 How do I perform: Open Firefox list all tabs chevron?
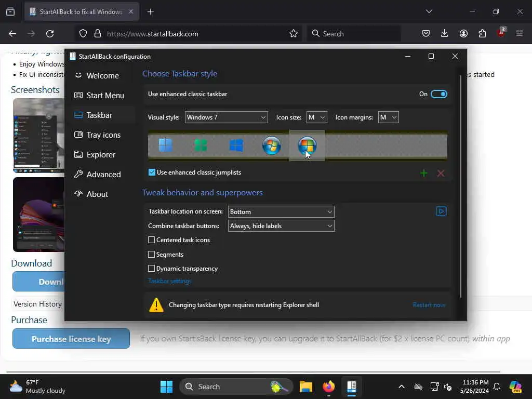point(429,11)
